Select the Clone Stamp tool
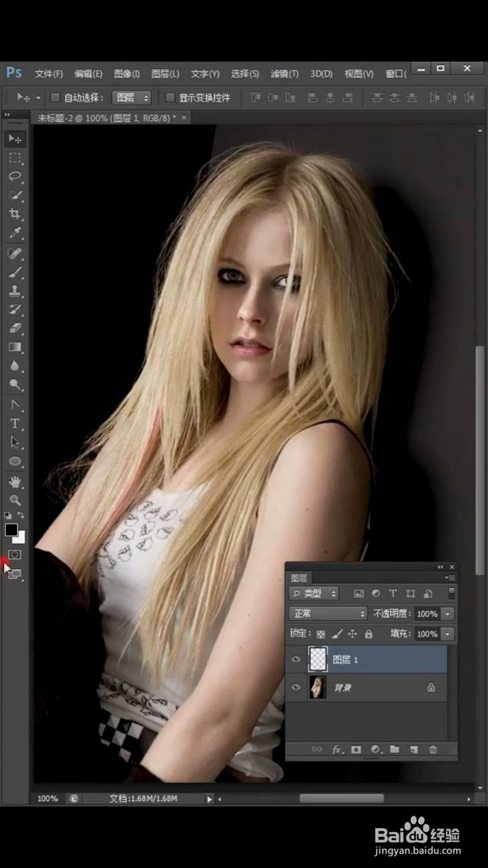The width and height of the screenshot is (488, 868). pyautogui.click(x=15, y=291)
